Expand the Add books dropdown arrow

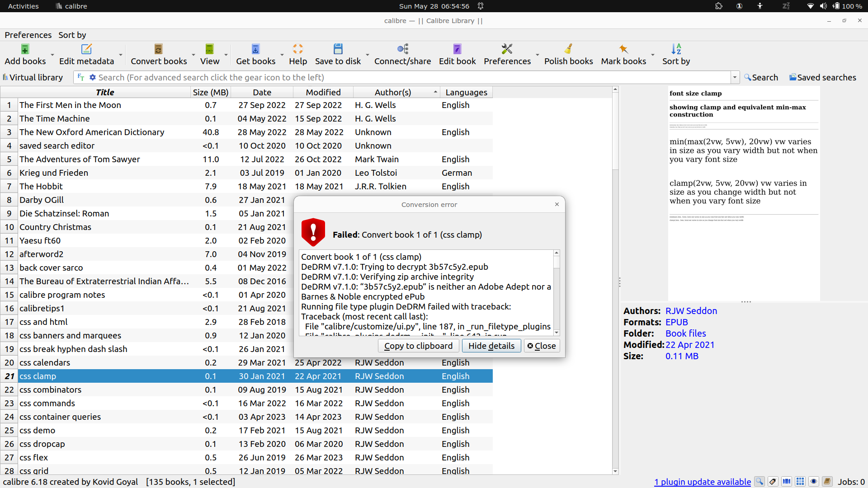click(x=52, y=55)
